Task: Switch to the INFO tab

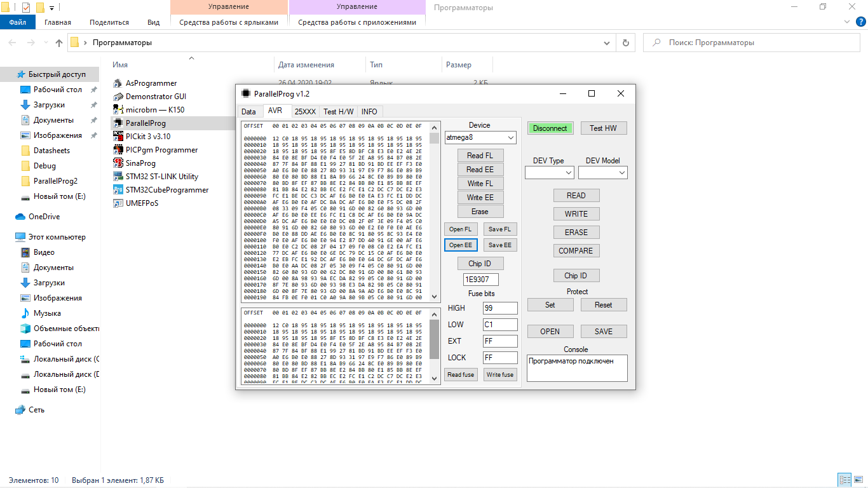Action: [x=369, y=111]
